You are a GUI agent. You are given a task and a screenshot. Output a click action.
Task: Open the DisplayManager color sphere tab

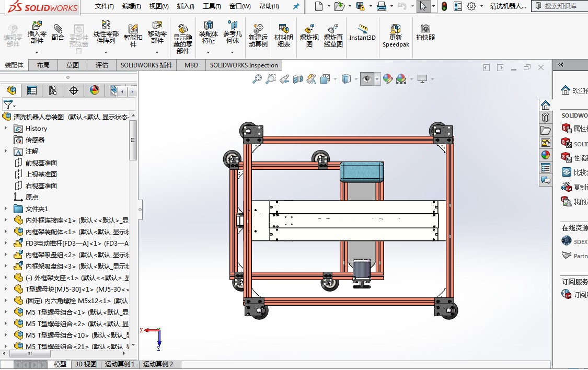[95, 90]
